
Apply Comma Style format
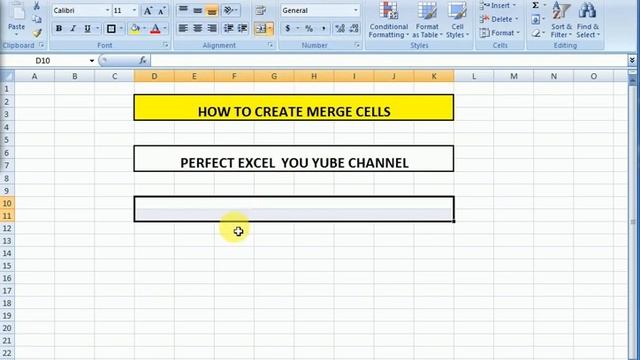323,28
